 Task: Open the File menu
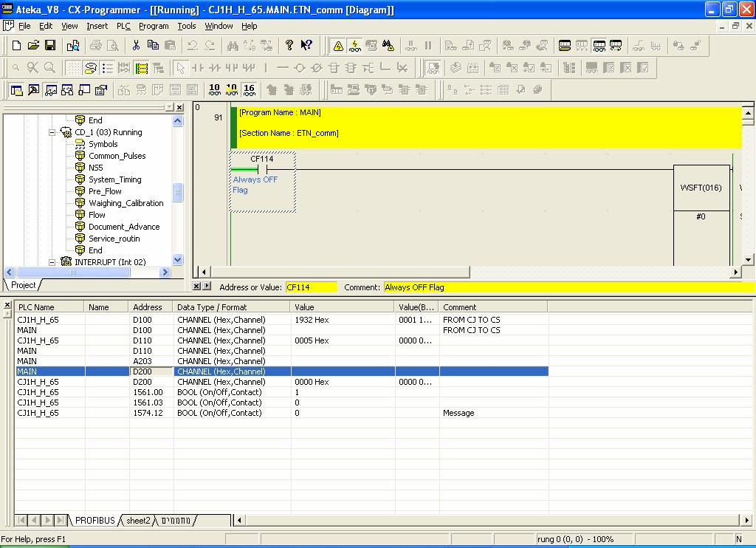(x=24, y=26)
